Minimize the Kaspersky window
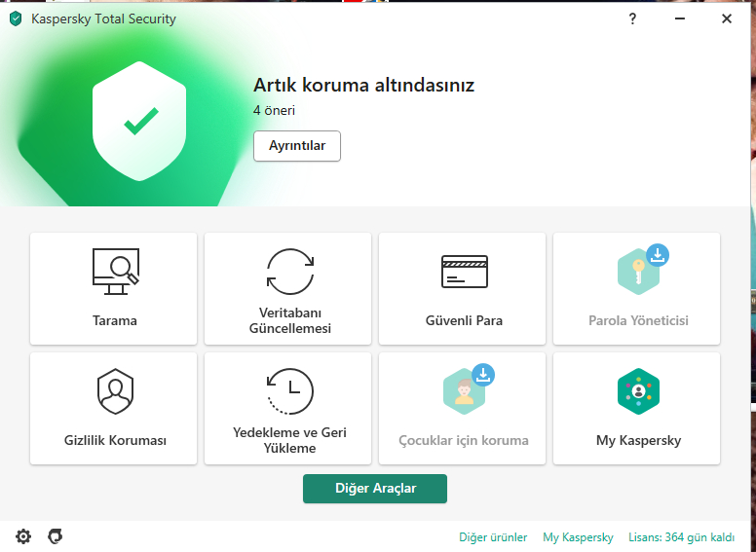Image resolution: width=756 pixels, height=552 pixels. click(680, 18)
